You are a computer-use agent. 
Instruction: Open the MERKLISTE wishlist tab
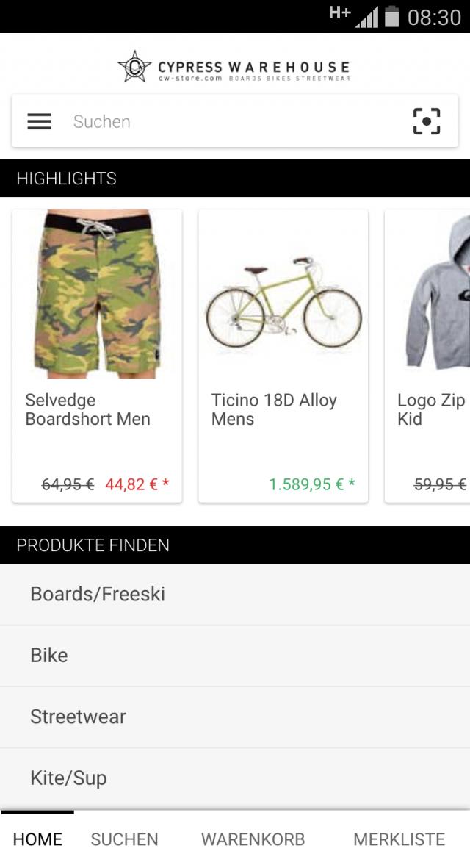click(x=399, y=839)
